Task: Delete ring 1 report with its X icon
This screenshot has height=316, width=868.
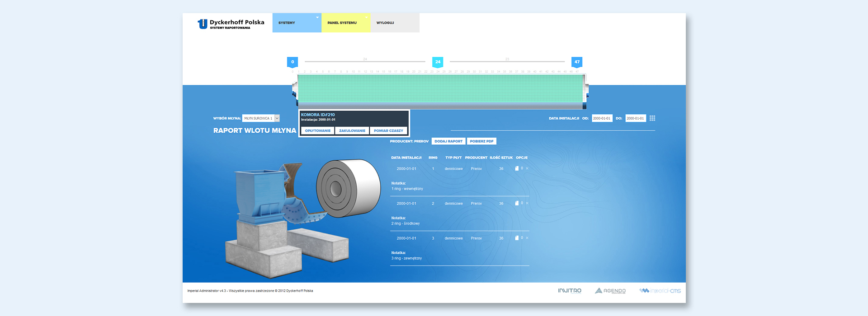Action: click(527, 168)
